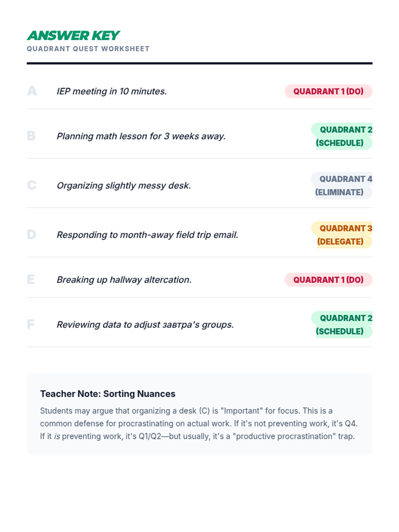The width and height of the screenshot is (399, 532).
Task: Click the Quadrant 1 (DO) badge for hallway altercation
Action: click(328, 280)
